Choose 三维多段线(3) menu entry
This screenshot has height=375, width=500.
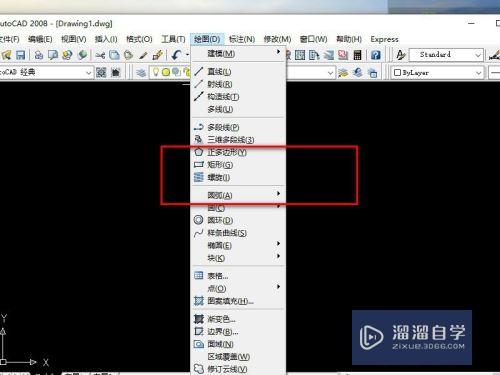238,140
